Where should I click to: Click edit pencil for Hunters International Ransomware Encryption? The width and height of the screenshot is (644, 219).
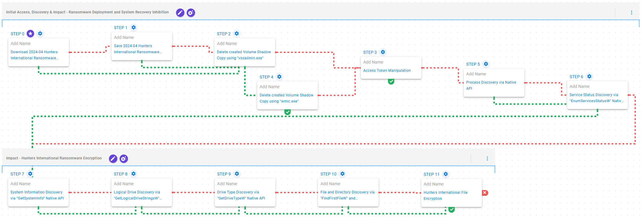coord(113,159)
